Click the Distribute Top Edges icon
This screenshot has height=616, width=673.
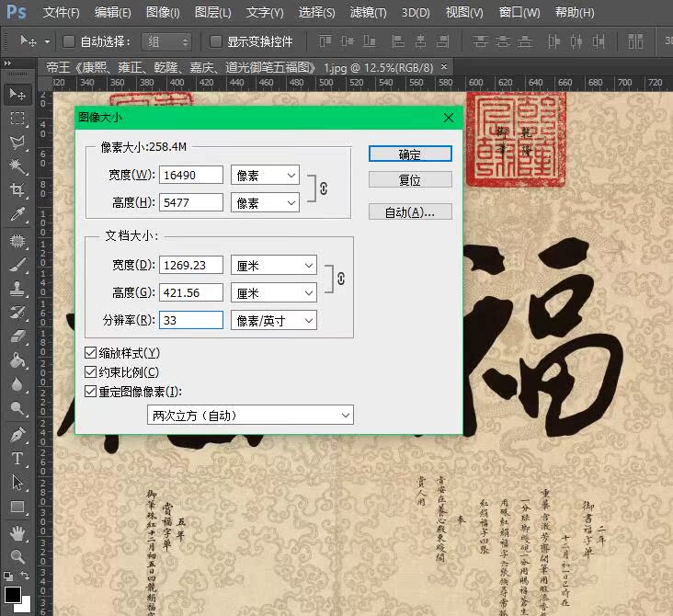[x=480, y=41]
